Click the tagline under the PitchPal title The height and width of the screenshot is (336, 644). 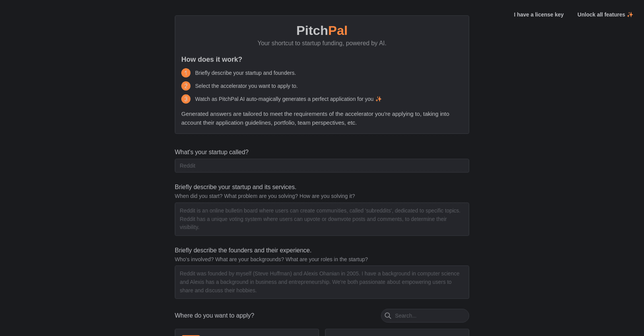[x=322, y=43]
